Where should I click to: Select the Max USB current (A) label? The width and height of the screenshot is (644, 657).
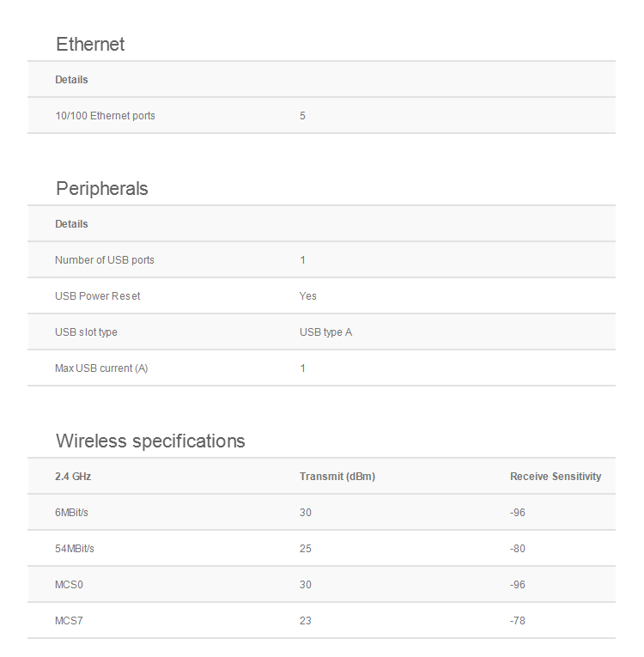point(101,368)
